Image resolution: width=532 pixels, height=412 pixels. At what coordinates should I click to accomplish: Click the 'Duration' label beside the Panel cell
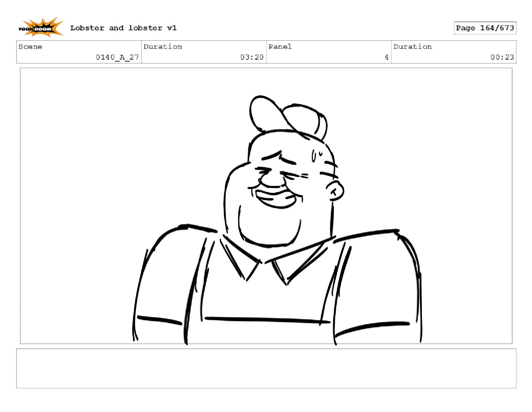(x=413, y=47)
